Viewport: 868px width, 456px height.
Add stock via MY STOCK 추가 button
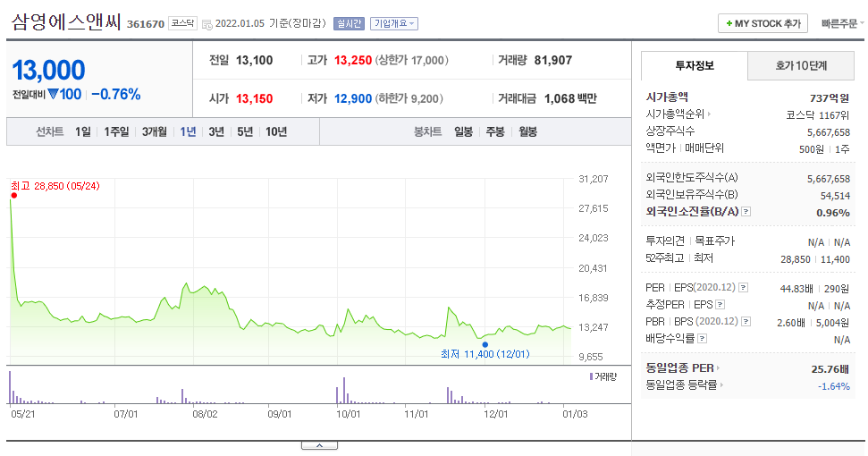(x=763, y=24)
